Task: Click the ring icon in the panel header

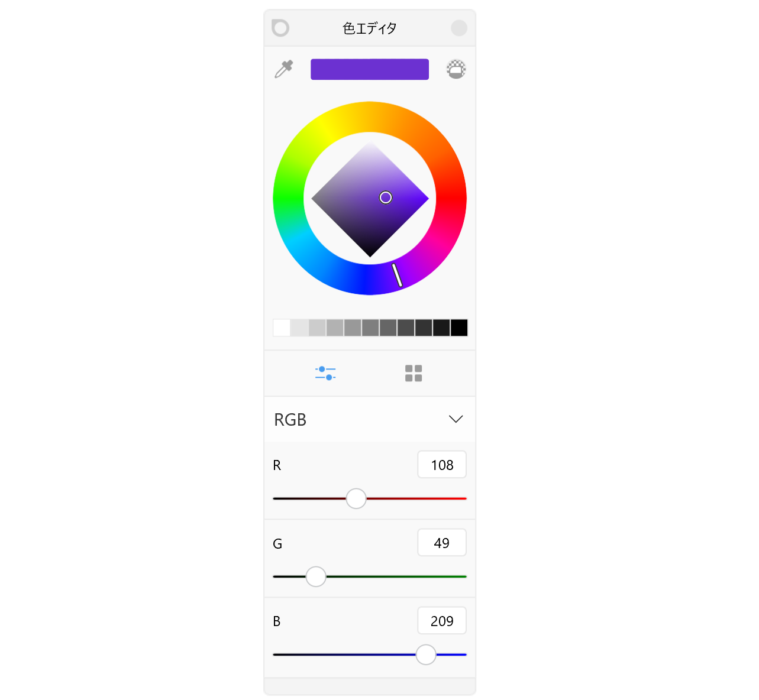Action: coord(280,28)
